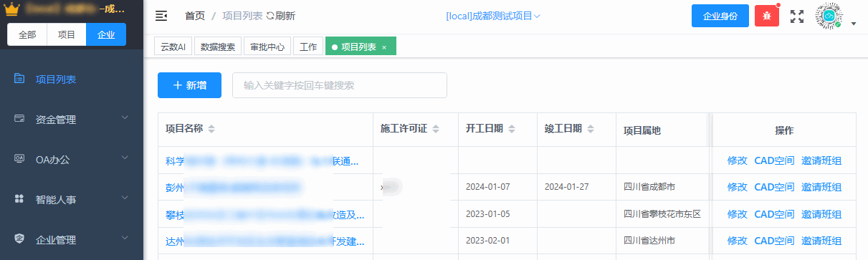Click CAD空间 in the 达州 project row

click(774, 240)
